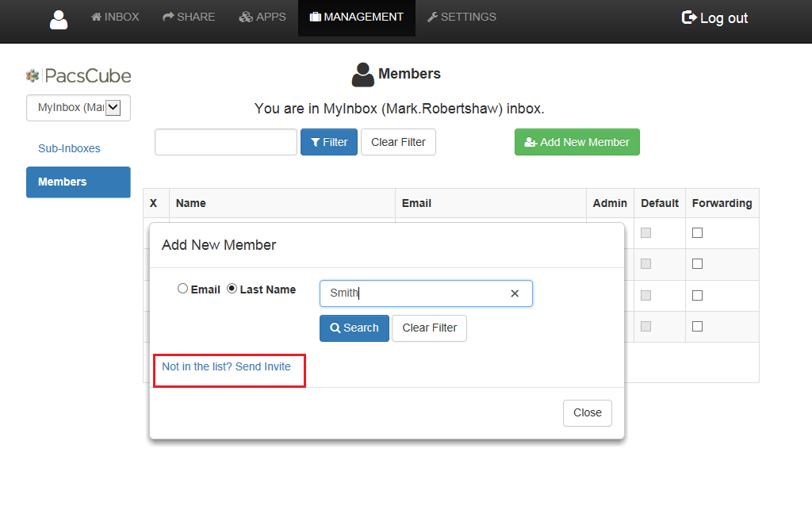Screen dimensions: 812x506
Task: Go to Sub-Inboxes in sidebar
Action: (70, 148)
